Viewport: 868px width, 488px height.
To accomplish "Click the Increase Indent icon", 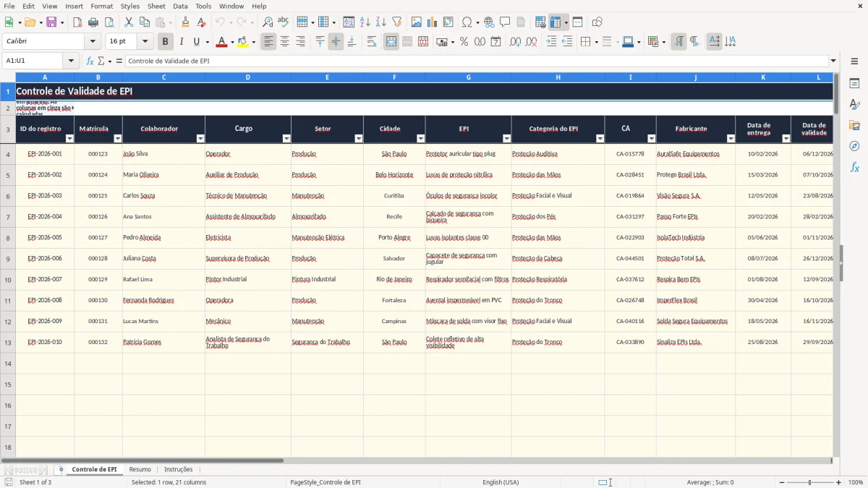I will [x=551, y=42].
